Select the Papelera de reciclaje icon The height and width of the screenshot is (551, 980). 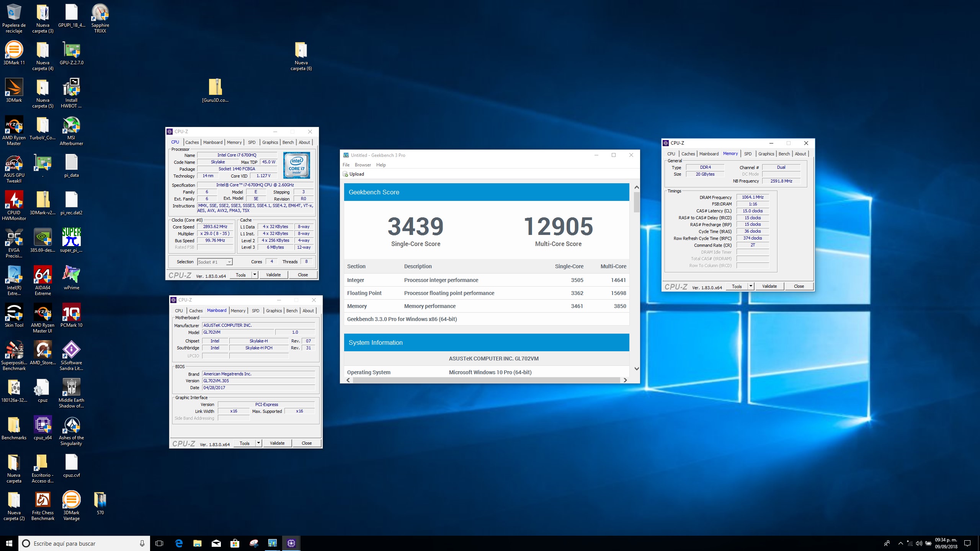pos(14,18)
